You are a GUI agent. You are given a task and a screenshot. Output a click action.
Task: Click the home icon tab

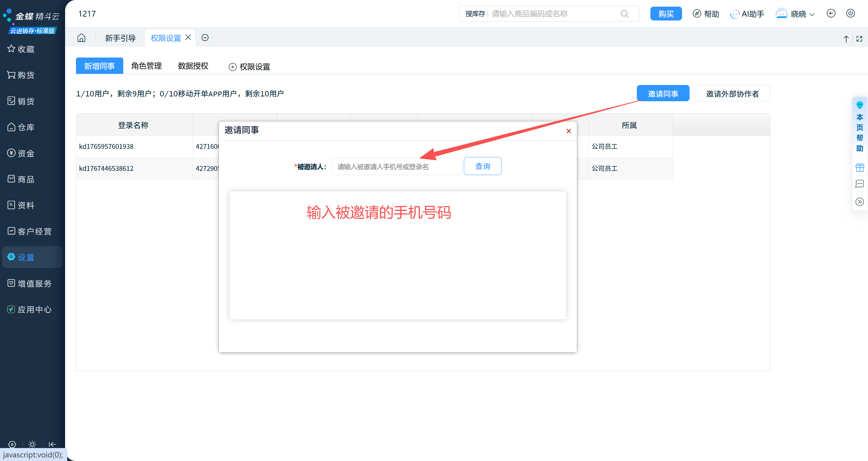point(81,38)
